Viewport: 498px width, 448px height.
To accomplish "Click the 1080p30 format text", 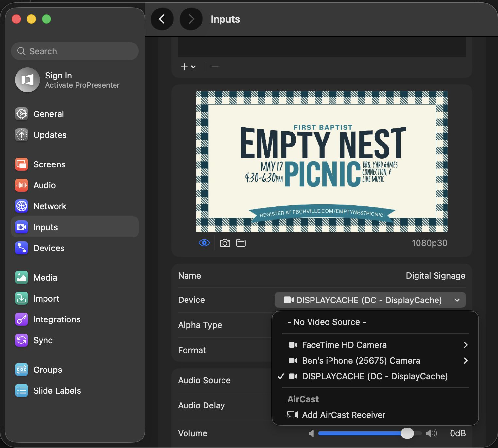I will [x=429, y=243].
